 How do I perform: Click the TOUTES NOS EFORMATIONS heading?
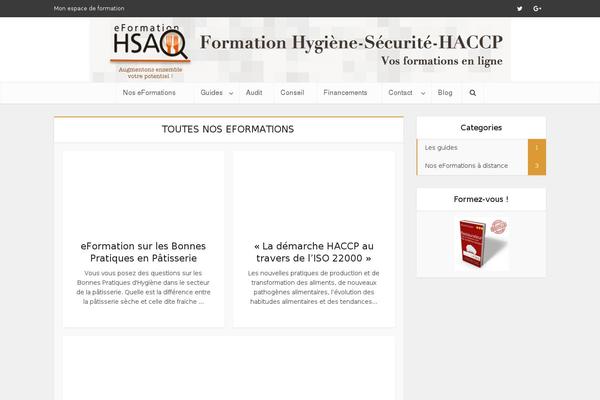tap(228, 129)
